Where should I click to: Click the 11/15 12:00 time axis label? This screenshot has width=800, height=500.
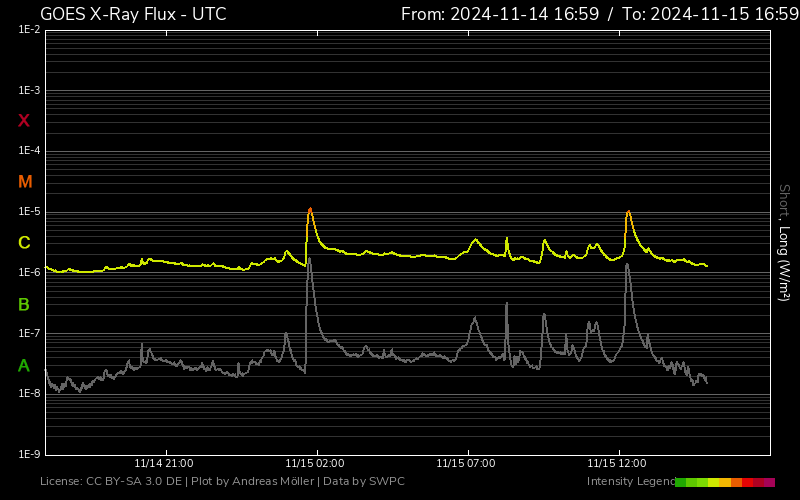click(617, 464)
